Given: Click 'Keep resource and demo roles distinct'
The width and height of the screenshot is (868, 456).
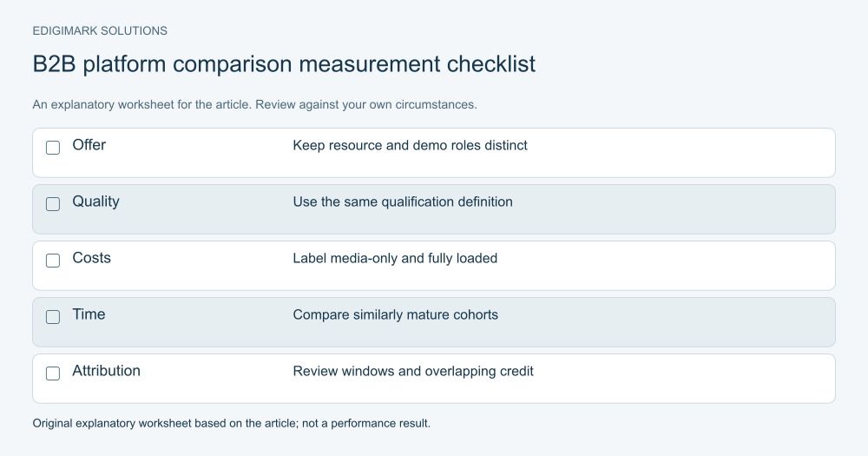Looking at the screenshot, I should [x=411, y=146].
